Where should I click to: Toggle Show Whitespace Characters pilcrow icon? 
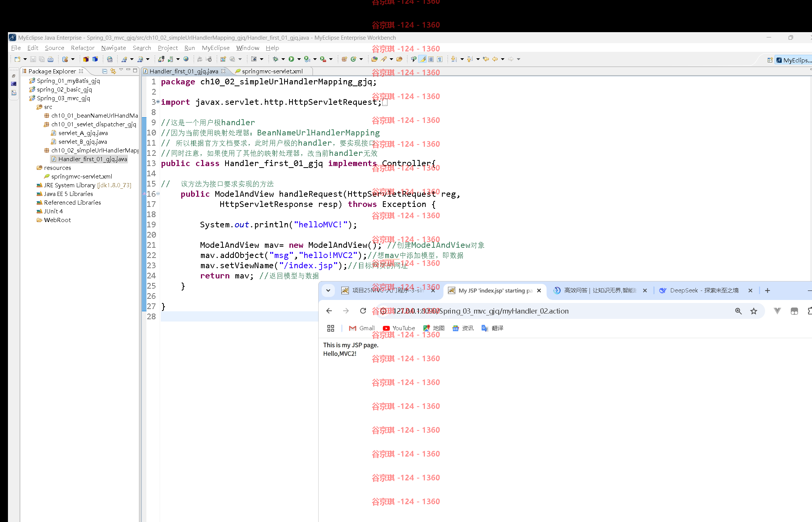coord(439,59)
